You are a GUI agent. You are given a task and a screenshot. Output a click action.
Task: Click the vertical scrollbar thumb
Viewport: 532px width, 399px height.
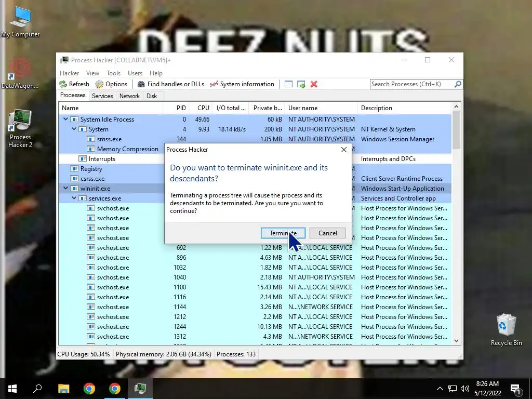[456, 129]
